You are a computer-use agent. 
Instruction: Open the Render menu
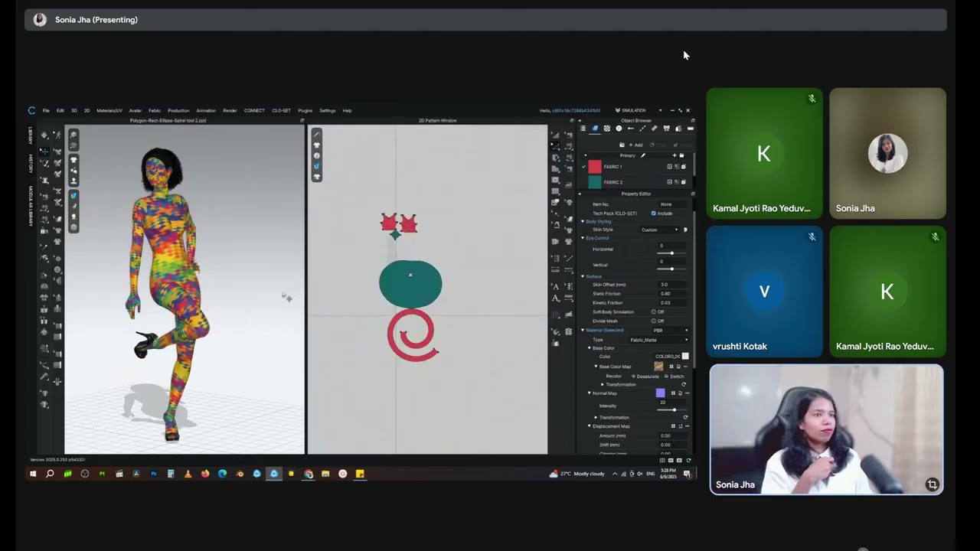pos(230,110)
